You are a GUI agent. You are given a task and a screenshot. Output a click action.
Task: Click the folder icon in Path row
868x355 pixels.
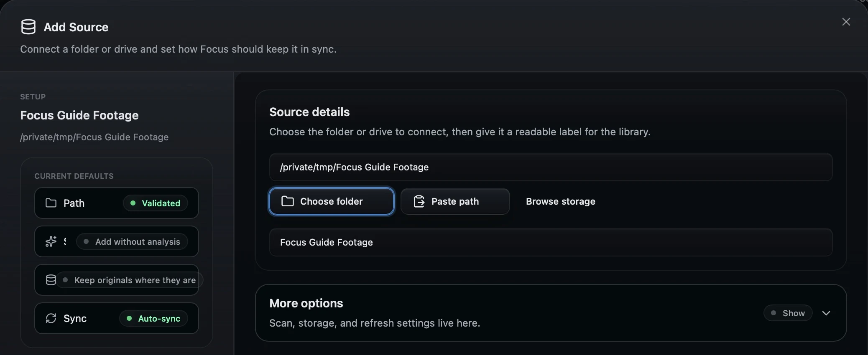51,203
